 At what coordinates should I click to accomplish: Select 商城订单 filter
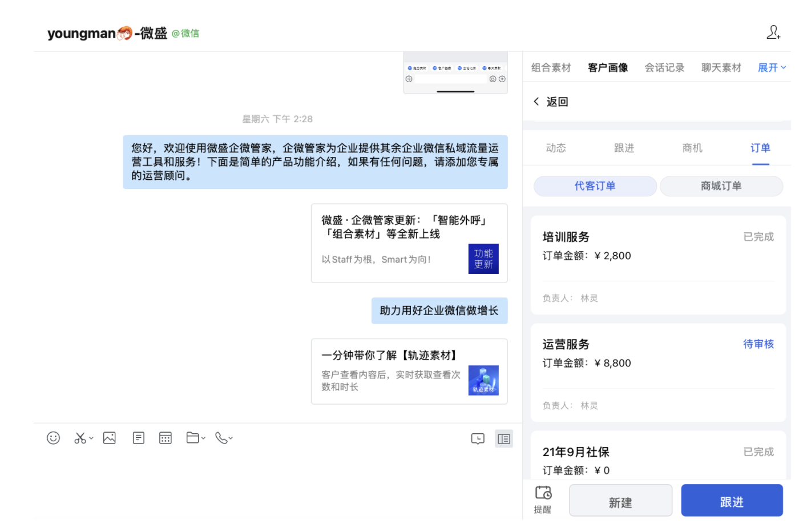(721, 186)
